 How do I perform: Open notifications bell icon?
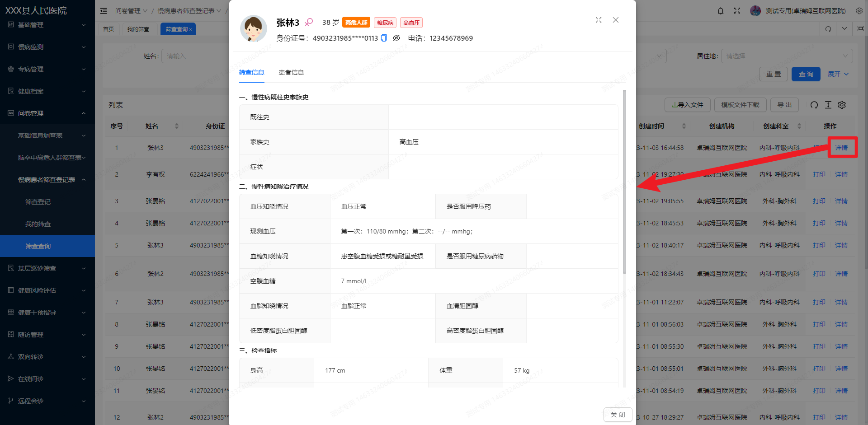[x=721, y=11]
